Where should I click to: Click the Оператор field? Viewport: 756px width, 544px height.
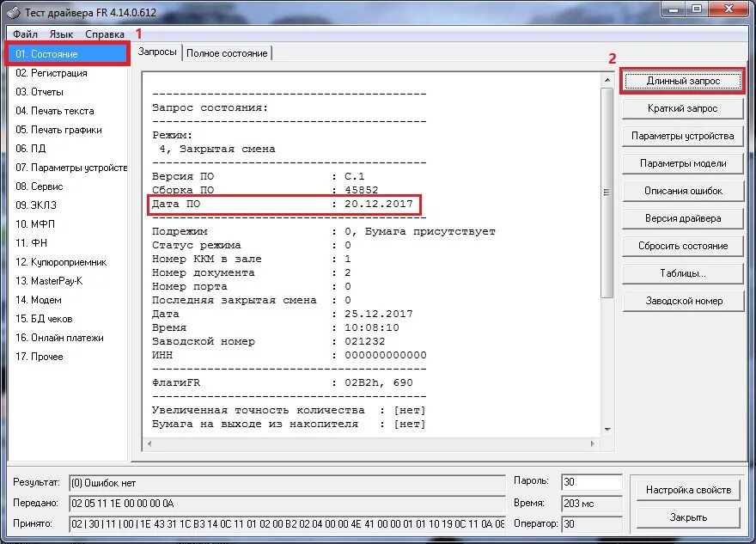point(592,523)
